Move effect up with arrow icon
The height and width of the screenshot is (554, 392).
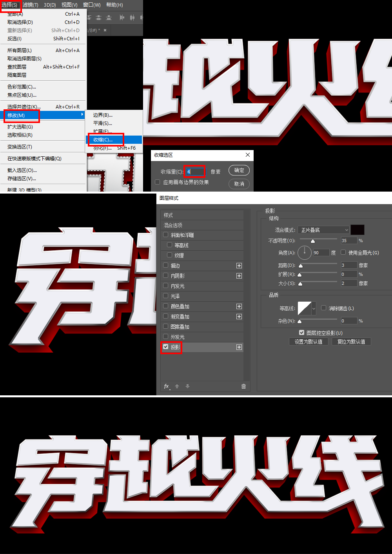coord(177,386)
